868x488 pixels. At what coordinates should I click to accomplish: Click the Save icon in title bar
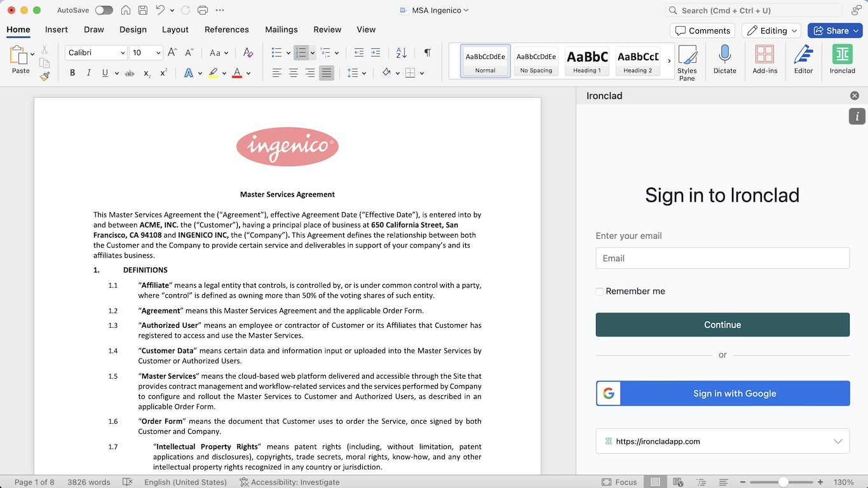143,10
